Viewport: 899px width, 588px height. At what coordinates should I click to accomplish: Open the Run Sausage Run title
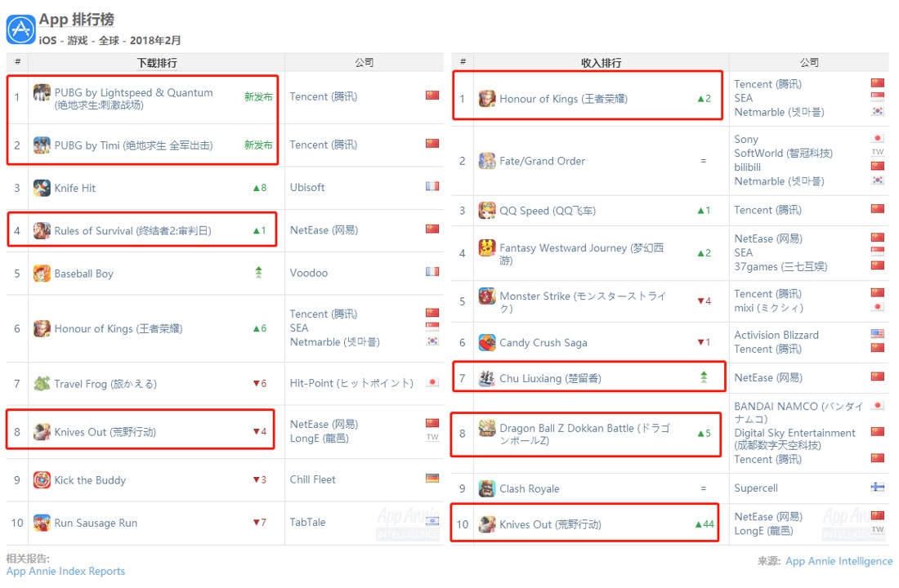click(x=96, y=523)
